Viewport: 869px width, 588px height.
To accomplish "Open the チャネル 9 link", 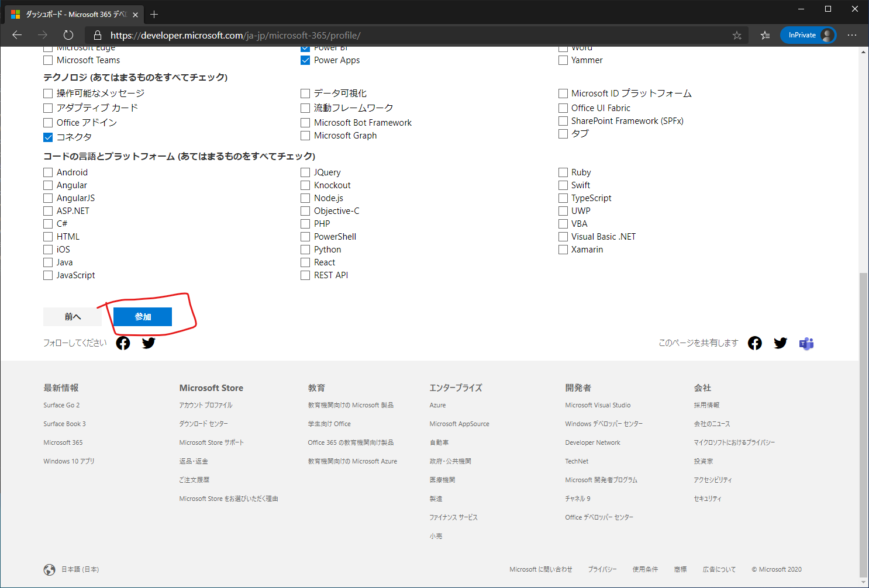I will [578, 499].
